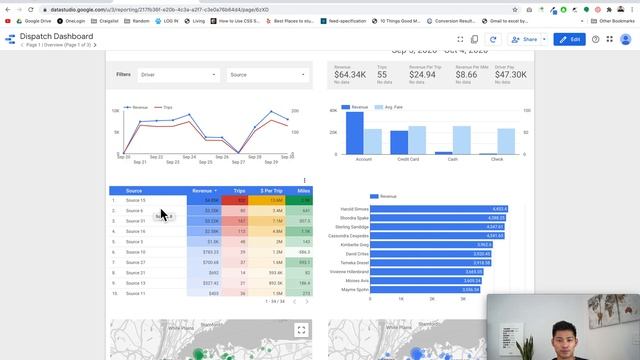The width and height of the screenshot is (640, 360).
Task: Open the Other Bookmarks folder
Action: (x=613, y=21)
